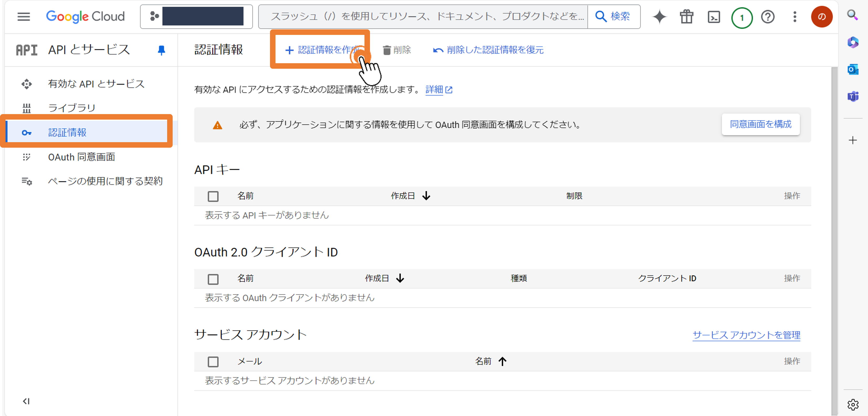Select all service accounts checkbox

[x=213, y=362]
